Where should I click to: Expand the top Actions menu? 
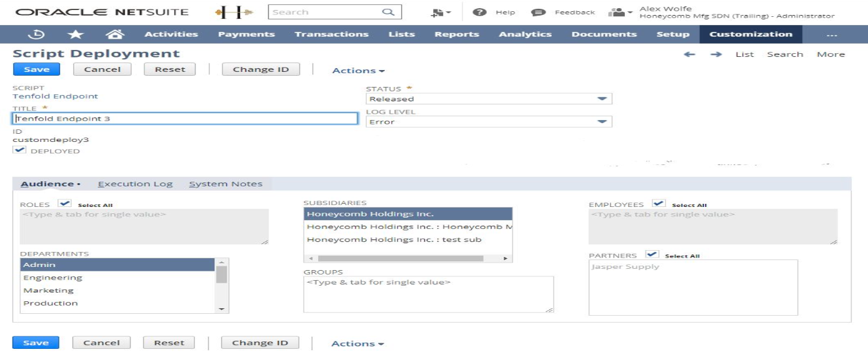358,71
